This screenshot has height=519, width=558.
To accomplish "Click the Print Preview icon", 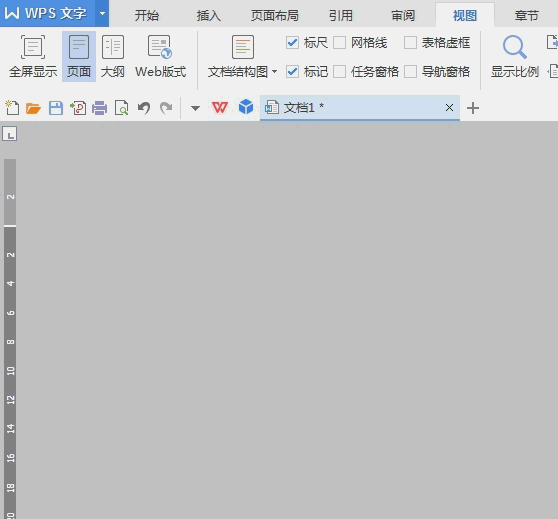I will [121, 108].
